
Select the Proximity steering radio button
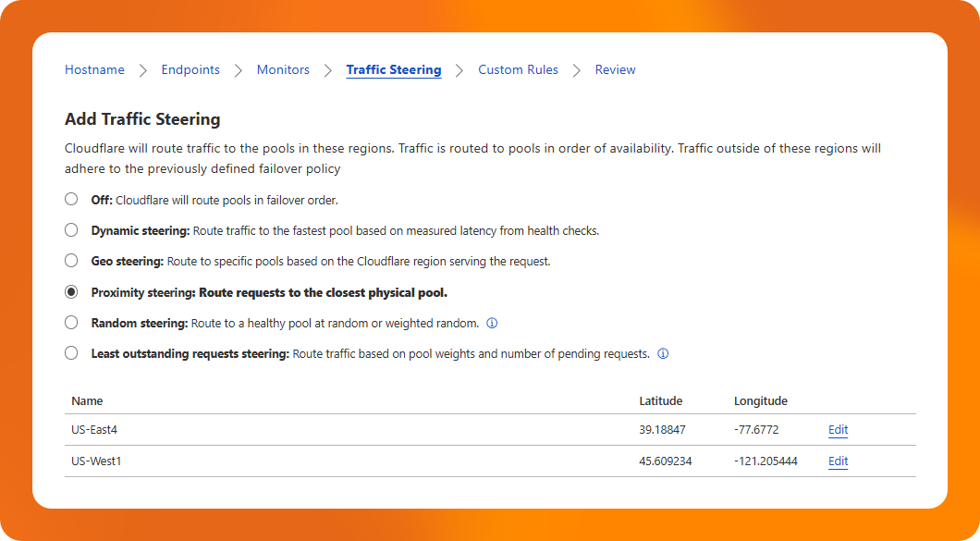[71, 292]
